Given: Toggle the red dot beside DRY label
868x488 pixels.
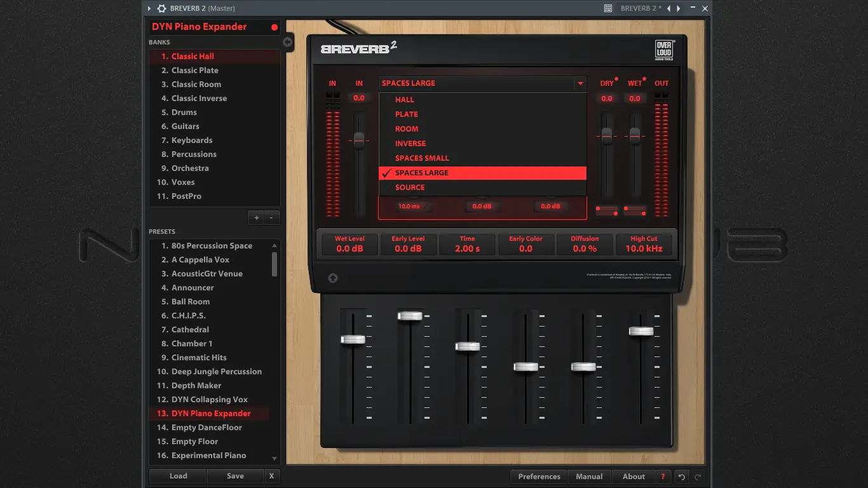Looking at the screenshot, I should 616,79.
